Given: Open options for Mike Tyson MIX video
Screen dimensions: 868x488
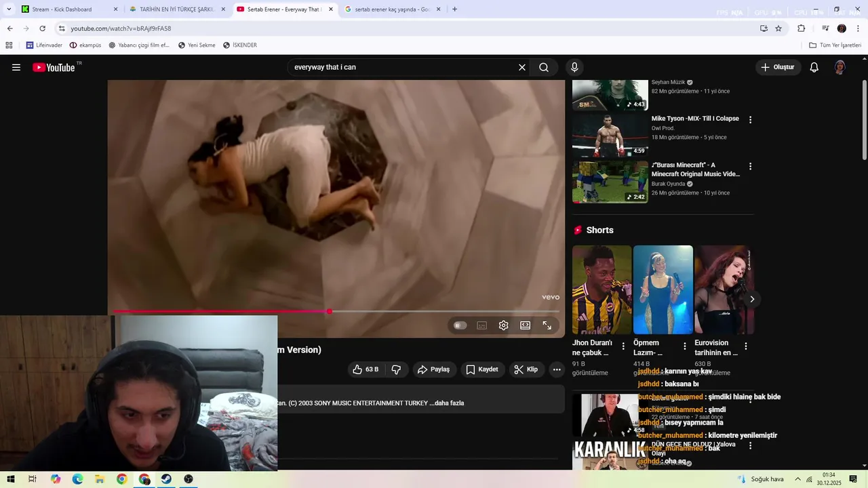Looking at the screenshot, I should 750,120.
